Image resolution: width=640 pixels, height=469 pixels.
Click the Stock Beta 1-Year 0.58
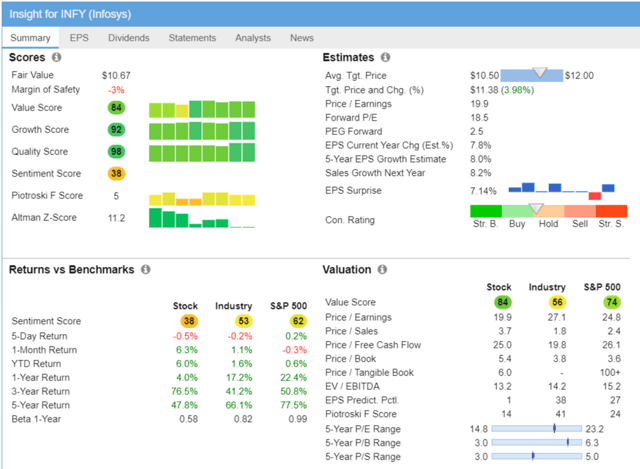(189, 419)
